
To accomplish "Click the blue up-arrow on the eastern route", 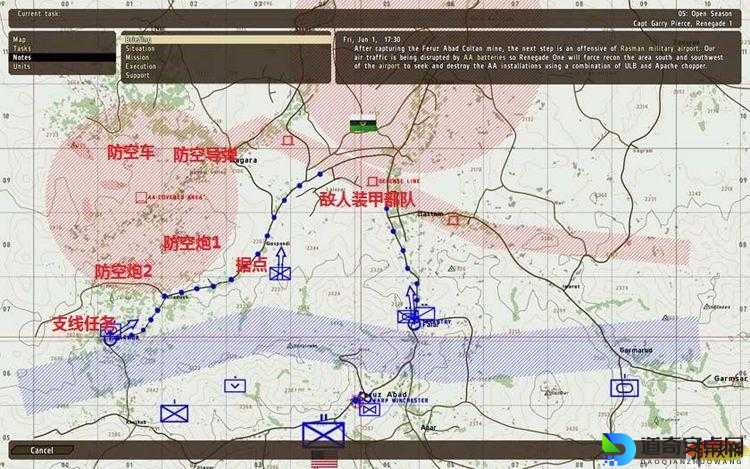I will [x=411, y=297].
